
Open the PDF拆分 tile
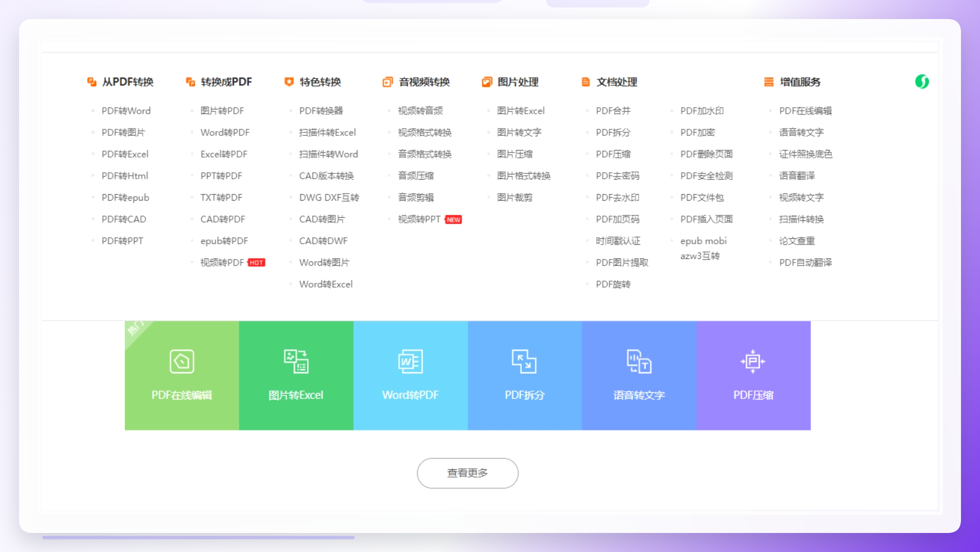point(525,376)
